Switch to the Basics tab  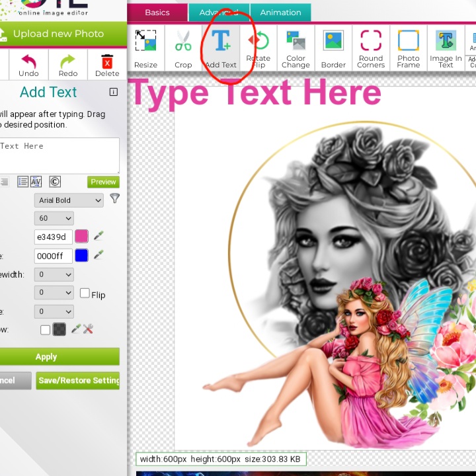(157, 13)
